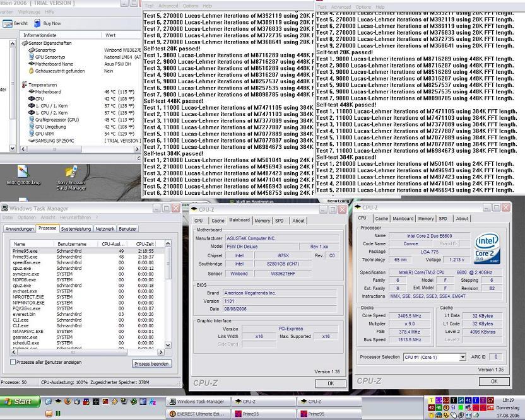
Task: Click the processor Name field Intel Core 2 Duo E6600
Action: (x=430, y=236)
